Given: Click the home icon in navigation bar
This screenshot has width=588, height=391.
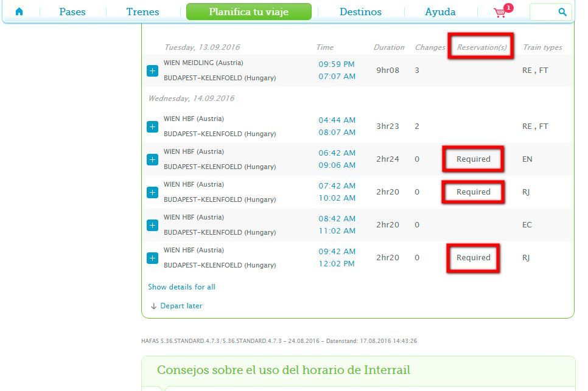Looking at the screenshot, I should pyautogui.click(x=19, y=12).
